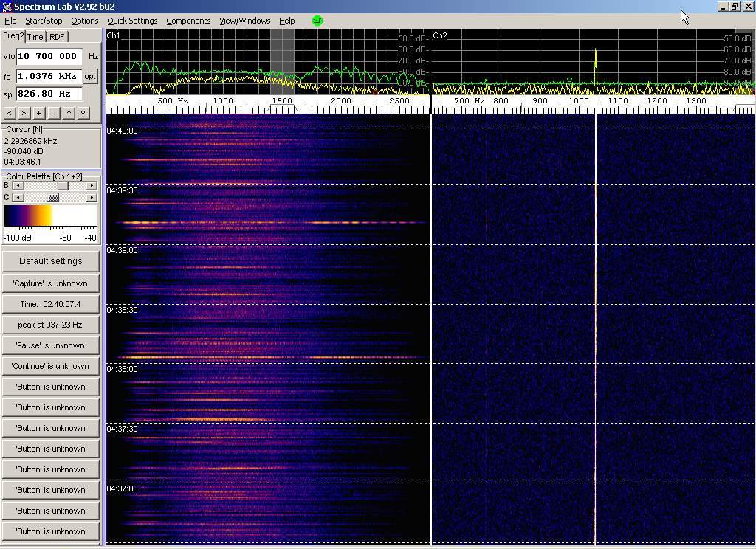The image size is (756, 549).
Task: Click the 1500 label on Ch1 frequency scale
Action: [282, 101]
